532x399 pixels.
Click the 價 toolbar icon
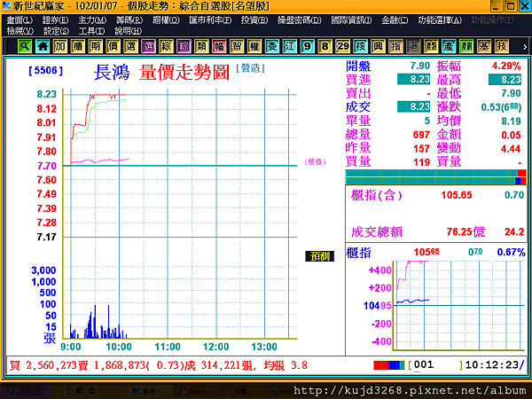coord(113,46)
